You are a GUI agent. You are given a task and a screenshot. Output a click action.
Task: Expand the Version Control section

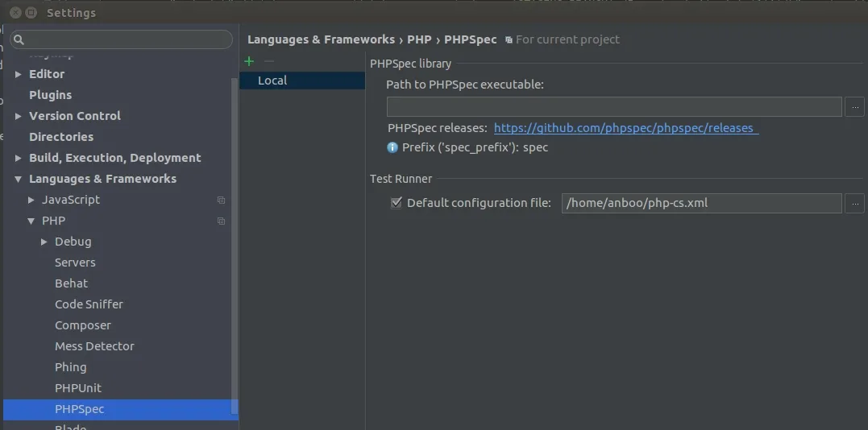(x=19, y=116)
